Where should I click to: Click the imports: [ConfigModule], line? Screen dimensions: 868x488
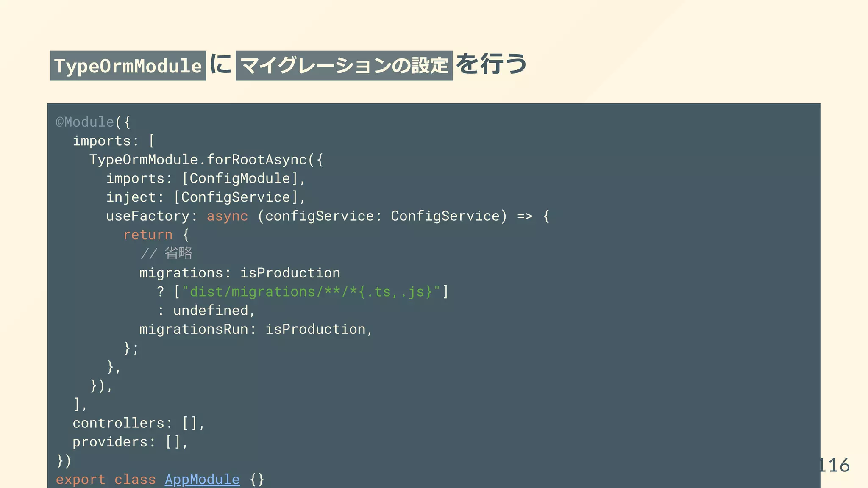(x=206, y=178)
